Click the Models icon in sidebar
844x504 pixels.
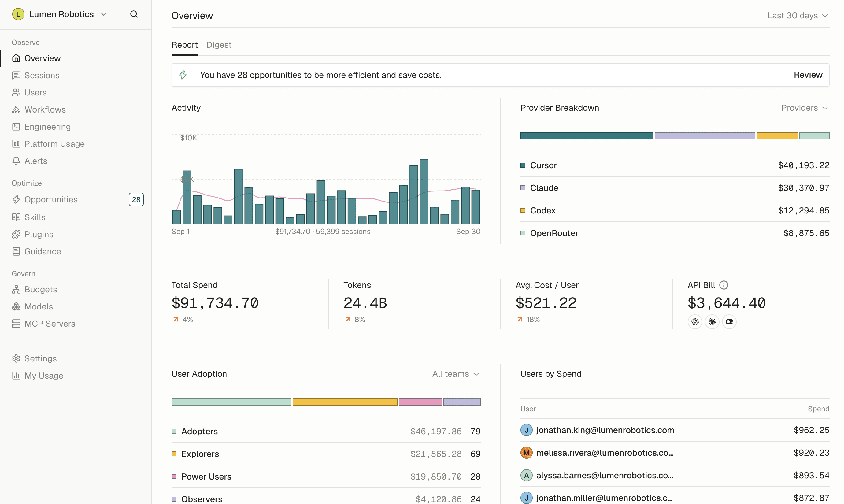click(x=16, y=307)
